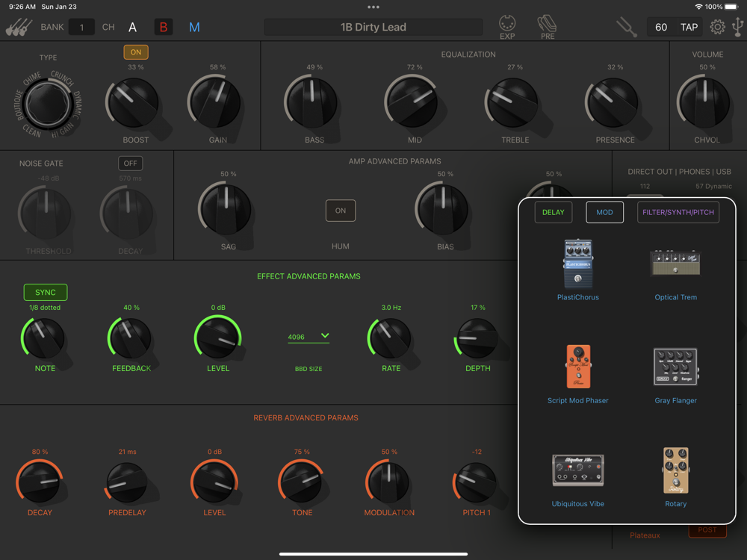Expand the BBD SIZE 4096 dropdown

click(309, 337)
